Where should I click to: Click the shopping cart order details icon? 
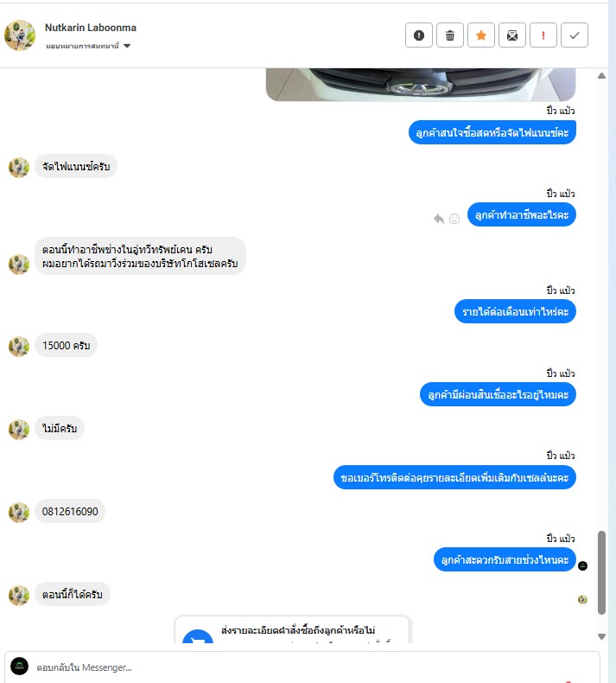coord(198,637)
